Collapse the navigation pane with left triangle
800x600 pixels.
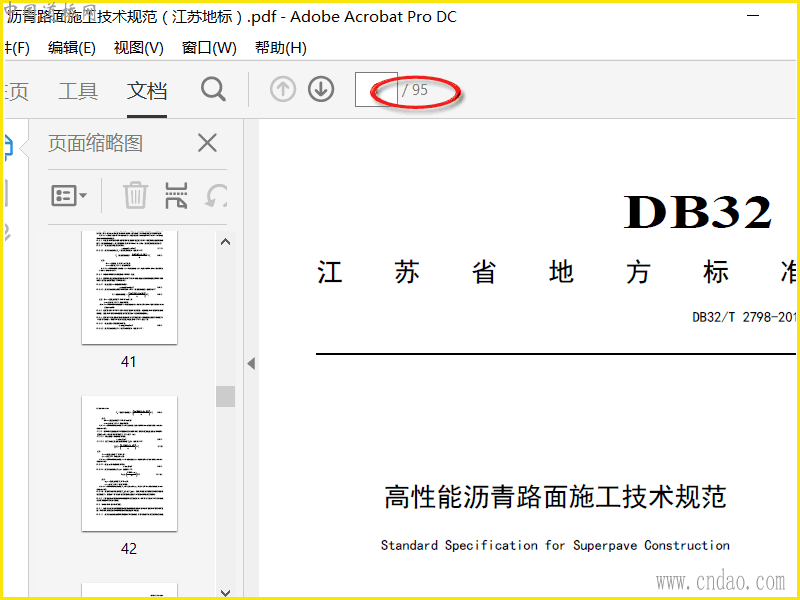[251, 363]
